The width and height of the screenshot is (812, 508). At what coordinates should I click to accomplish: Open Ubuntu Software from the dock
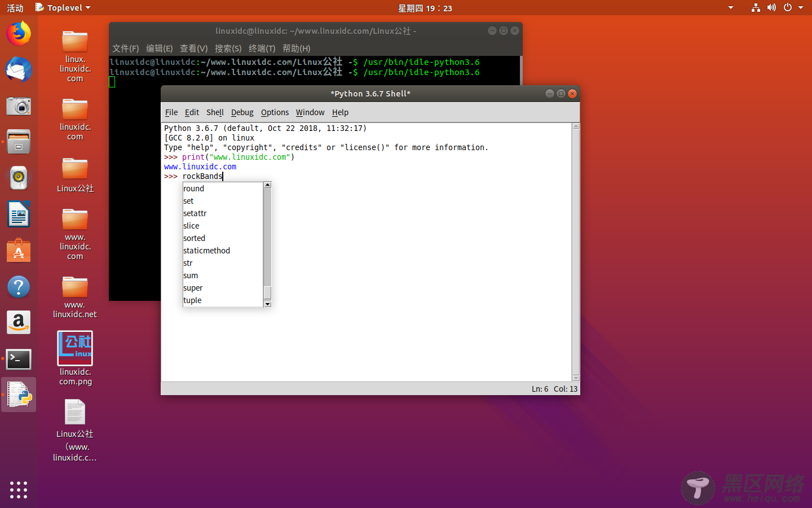(19, 251)
